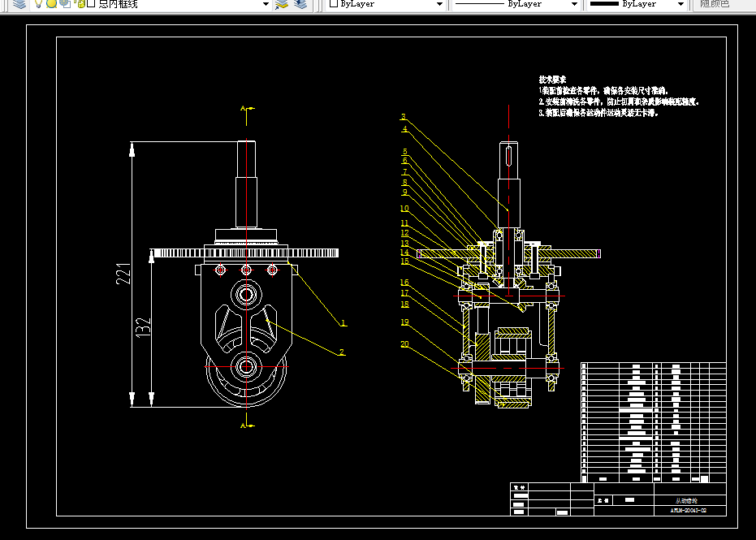
Task: Click part callout number 1
Action: pos(343,323)
